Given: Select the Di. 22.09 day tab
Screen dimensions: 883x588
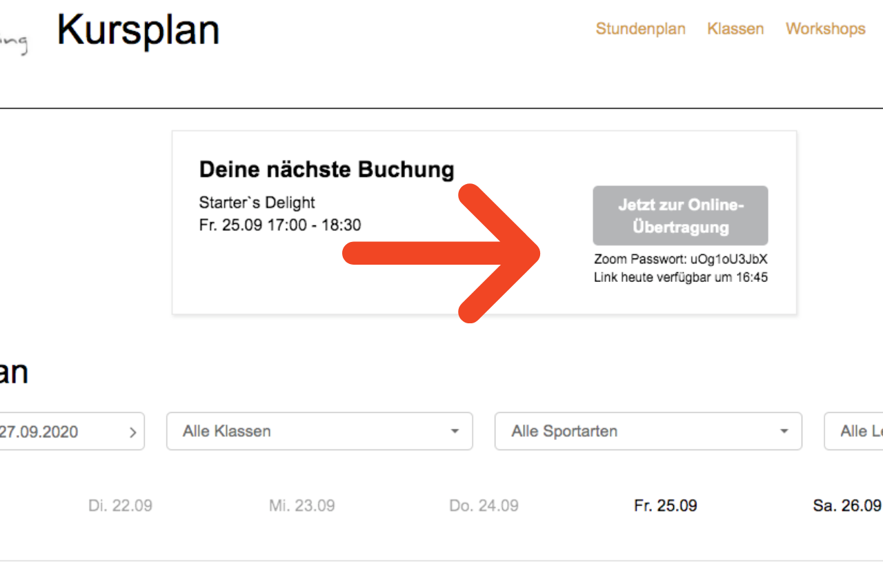Looking at the screenshot, I should [120, 505].
